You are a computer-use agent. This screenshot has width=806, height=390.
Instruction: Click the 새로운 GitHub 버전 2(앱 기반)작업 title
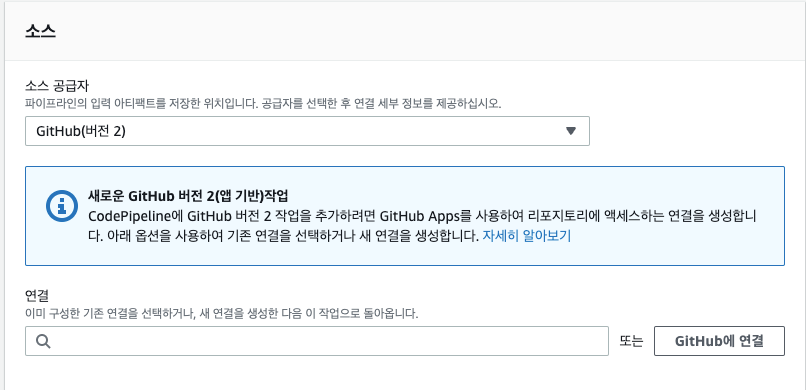point(189,196)
